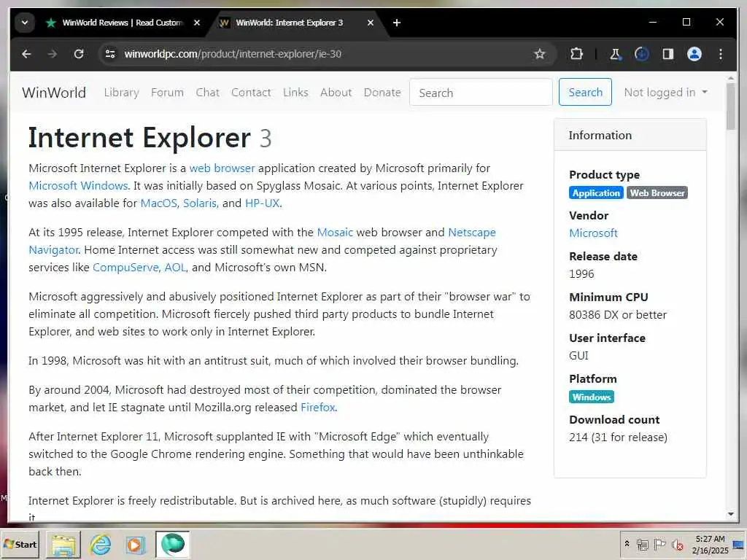Screen dimensions: 747x560
Task: Click the muted volume tray icon
Action: pos(677,545)
